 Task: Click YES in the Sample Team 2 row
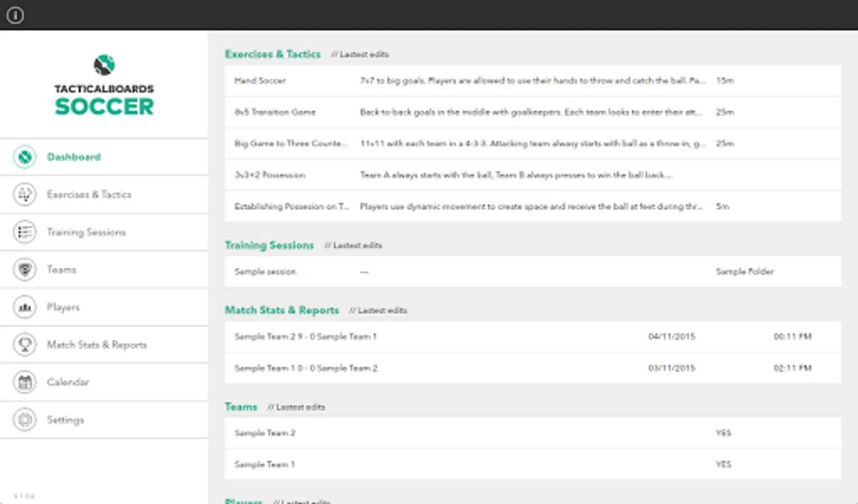click(x=723, y=433)
